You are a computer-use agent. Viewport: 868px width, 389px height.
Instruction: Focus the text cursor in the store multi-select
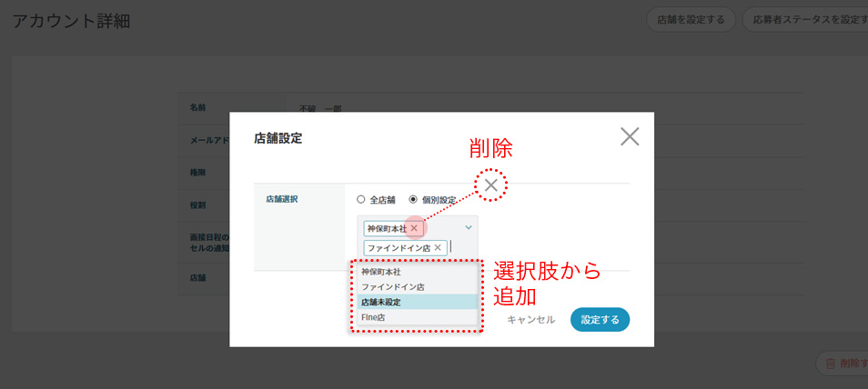pyautogui.click(x=460, y=247)
